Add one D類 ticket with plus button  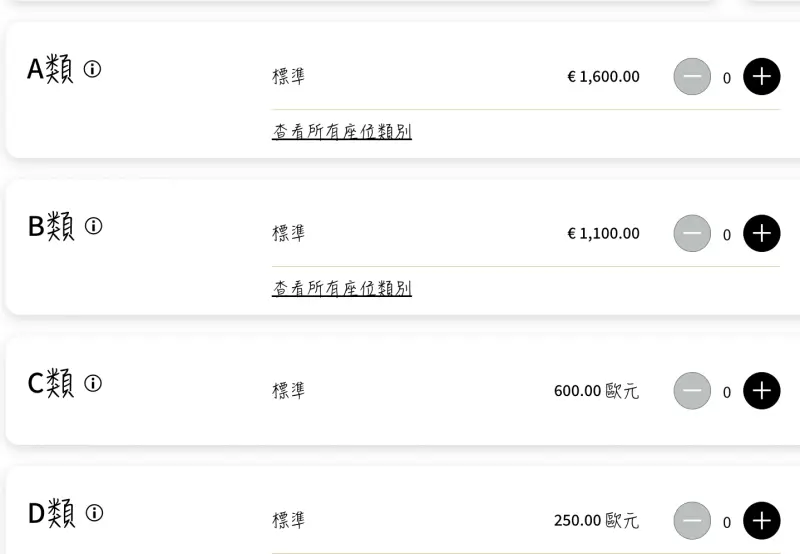[761, 521]
